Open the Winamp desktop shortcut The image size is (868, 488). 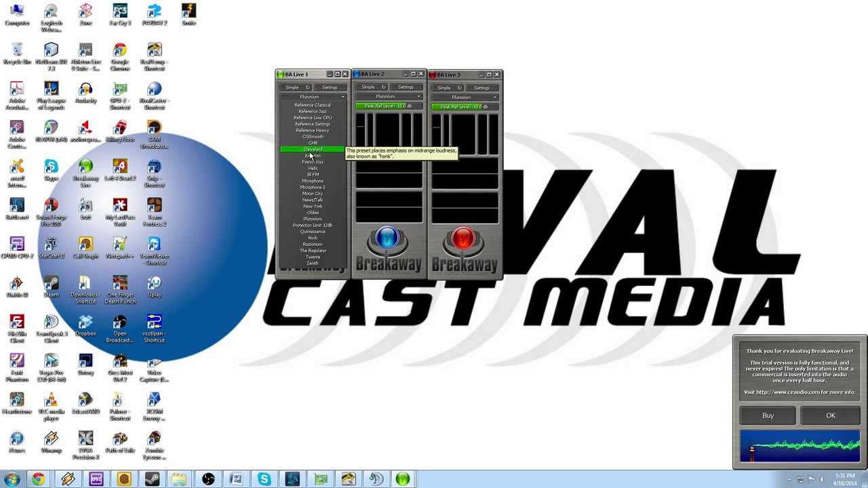(x=51, y=441)
